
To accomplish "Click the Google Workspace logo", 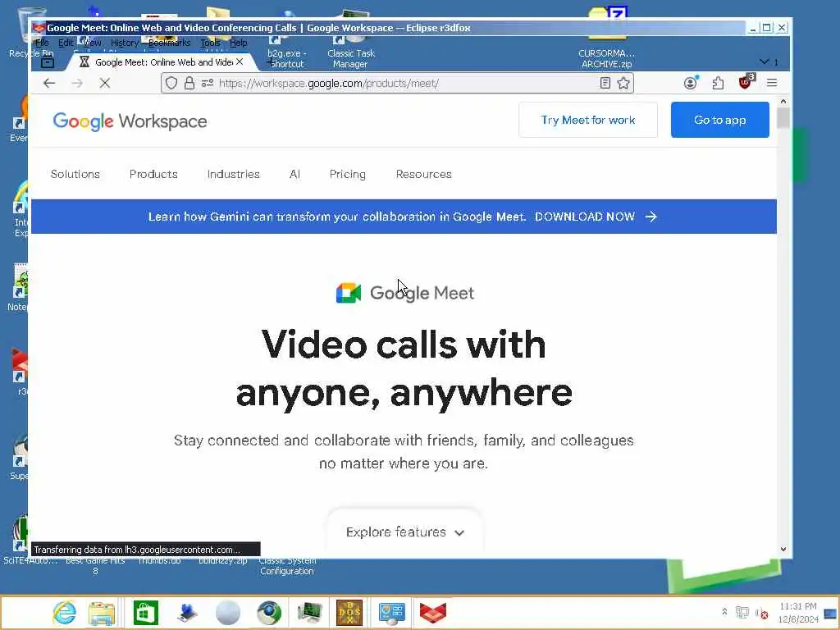I will click(130, 121).
